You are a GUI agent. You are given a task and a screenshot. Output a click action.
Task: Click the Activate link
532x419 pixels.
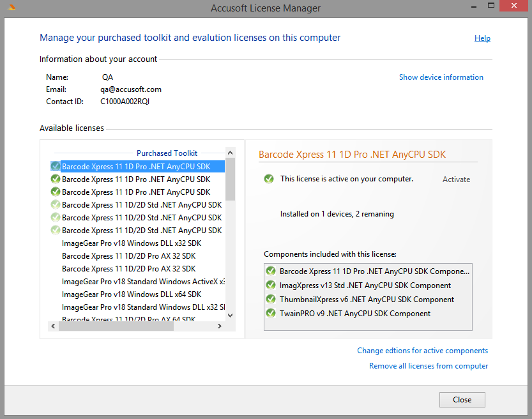tap(457, 179)
